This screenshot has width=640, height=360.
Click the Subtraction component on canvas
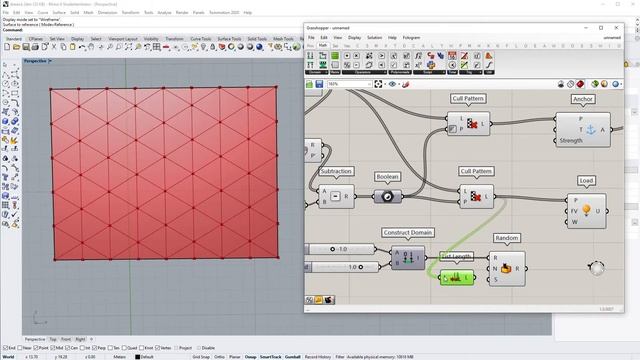point(336,196)
